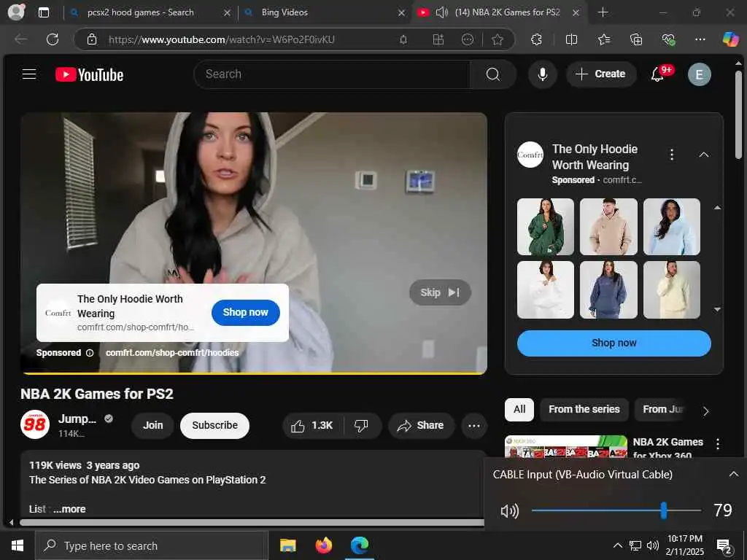Open Edge favorites list icon
The image size is (747, 560).
pyautogui.click(x=603, y=39)
